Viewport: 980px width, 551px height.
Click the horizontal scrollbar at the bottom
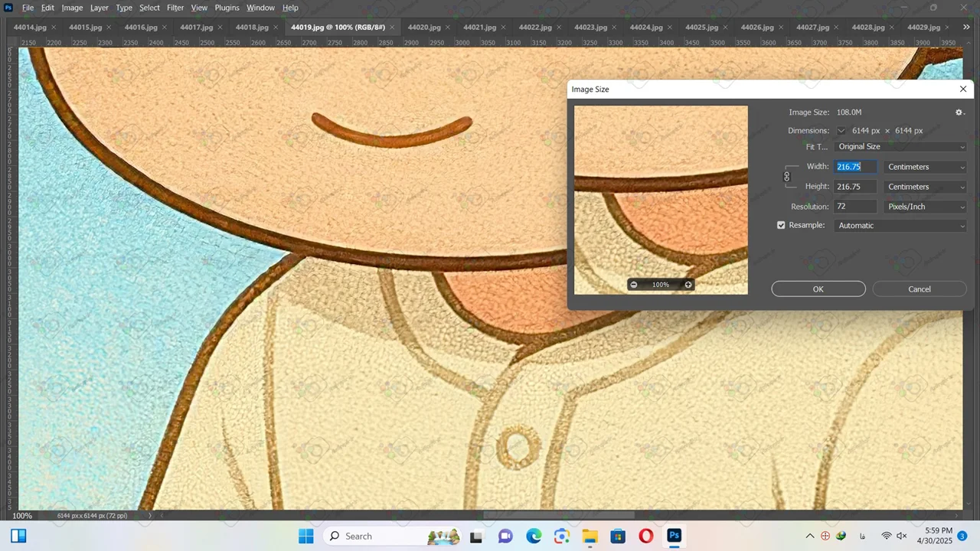(559, 515)
